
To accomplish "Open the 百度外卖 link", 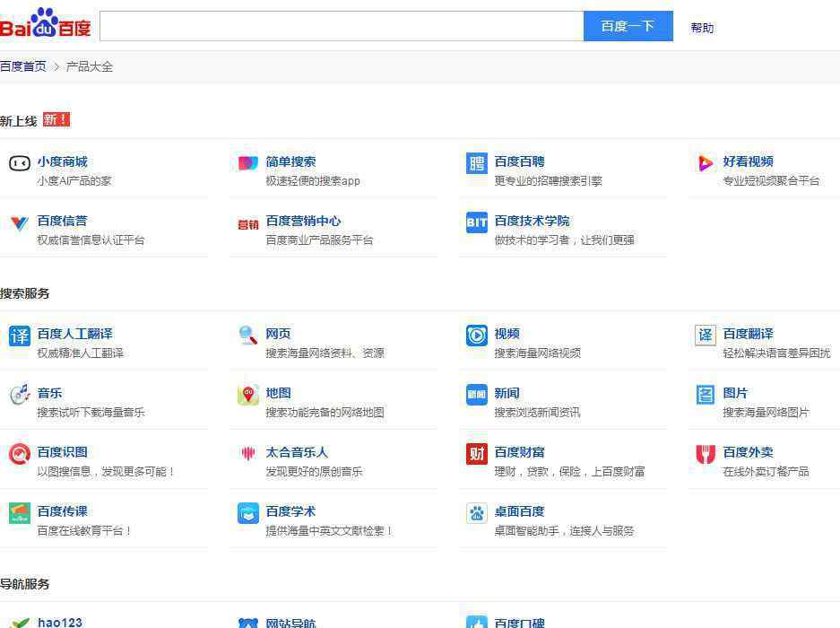I will [x=749, y=452].
